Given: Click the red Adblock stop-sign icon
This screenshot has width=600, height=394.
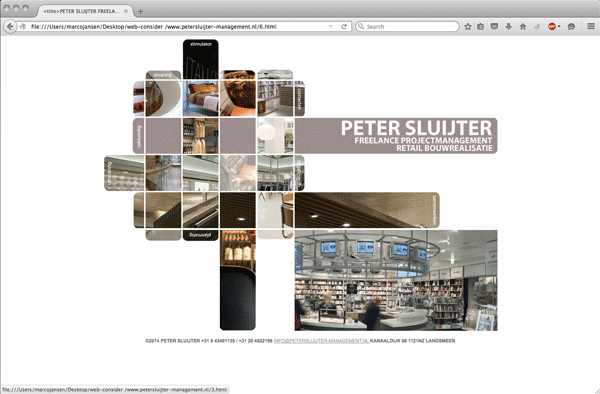Looking at the screenshot, I should click(552, 26).
